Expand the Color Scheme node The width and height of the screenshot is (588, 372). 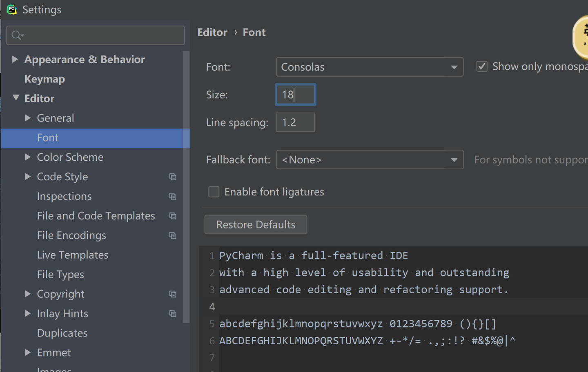point(28,157)
